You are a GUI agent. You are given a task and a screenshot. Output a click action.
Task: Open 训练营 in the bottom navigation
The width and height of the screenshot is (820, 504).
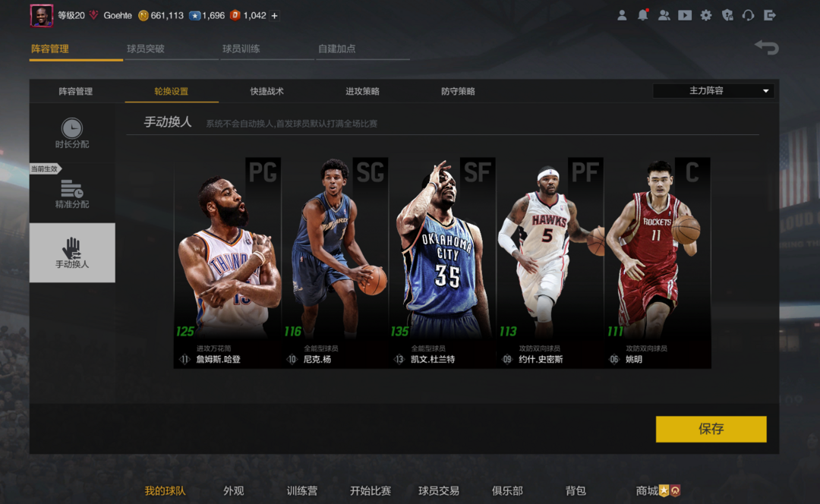301,490
